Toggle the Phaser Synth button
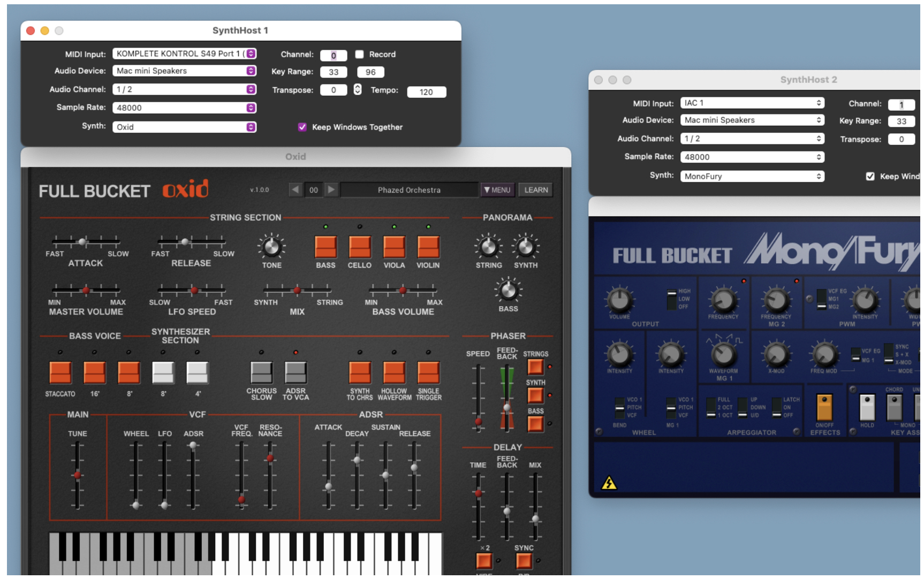The width and height of the screenshot is (924, 579). pyautogui.click(x=535, y=395)
